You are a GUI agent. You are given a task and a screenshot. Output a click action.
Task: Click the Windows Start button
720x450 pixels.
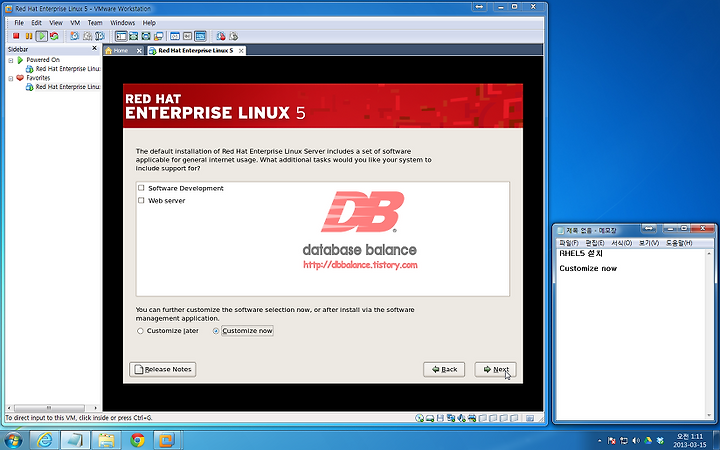click(12, 441)
